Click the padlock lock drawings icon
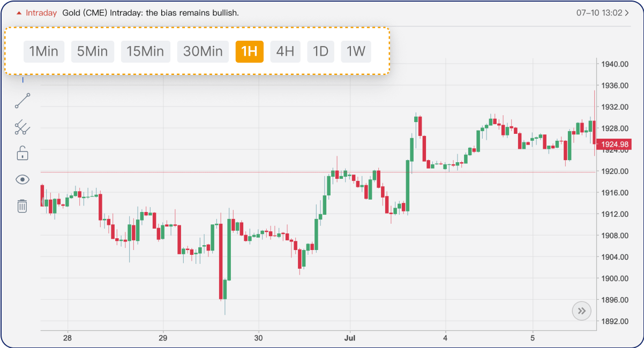The width and height of the screenshot is (644, 348). (23, 153)
